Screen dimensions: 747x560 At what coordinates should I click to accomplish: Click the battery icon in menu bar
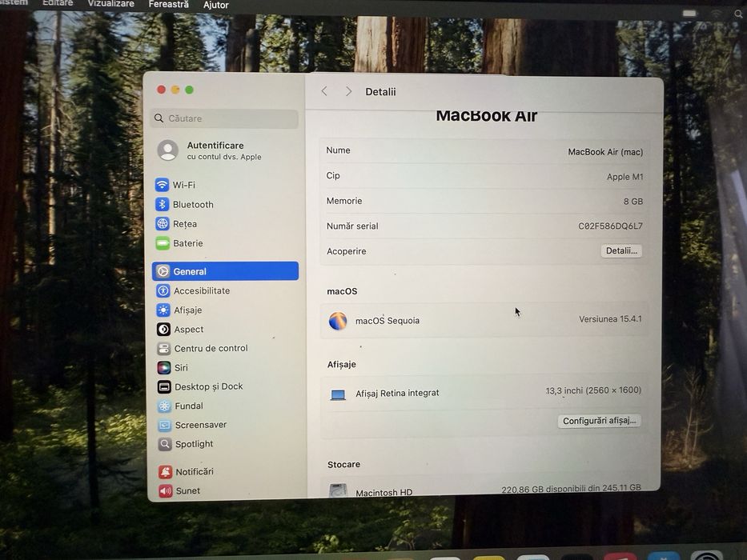tap(689, 14)
